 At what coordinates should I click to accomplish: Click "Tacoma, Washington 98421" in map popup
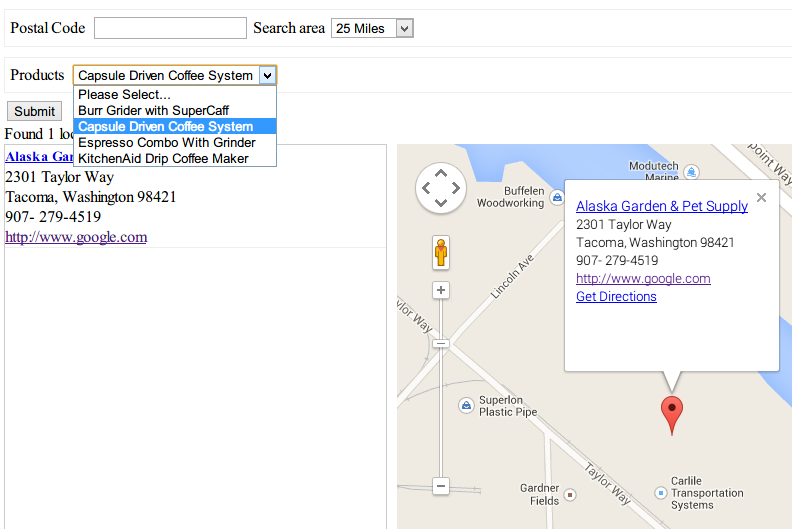click(655, 243)
